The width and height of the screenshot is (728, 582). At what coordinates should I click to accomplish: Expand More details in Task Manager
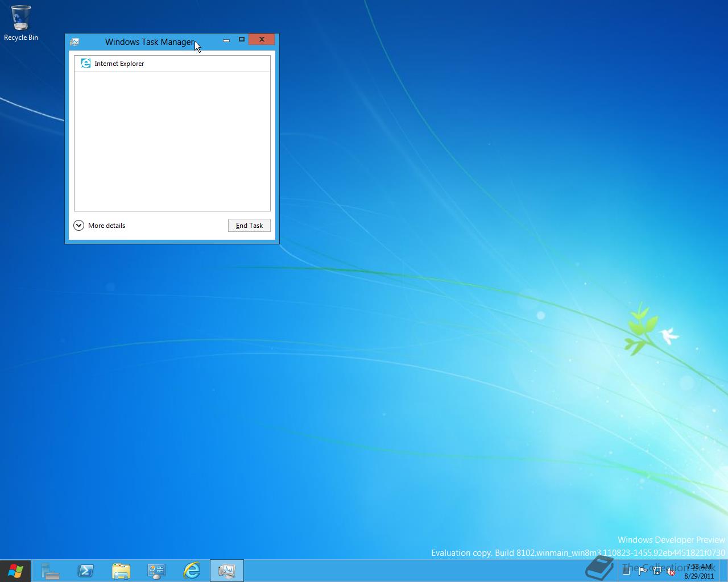(100, 226)
